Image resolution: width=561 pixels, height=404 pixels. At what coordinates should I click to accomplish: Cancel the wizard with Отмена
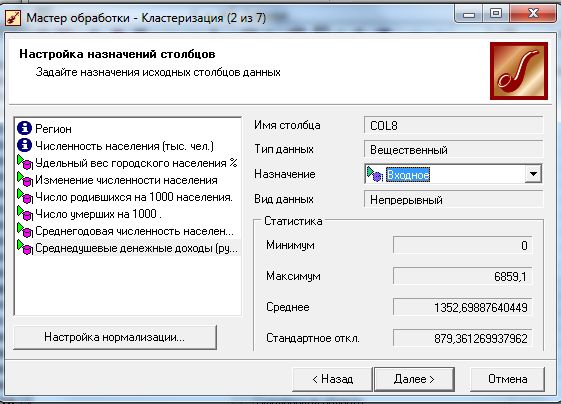pos(508,379)
